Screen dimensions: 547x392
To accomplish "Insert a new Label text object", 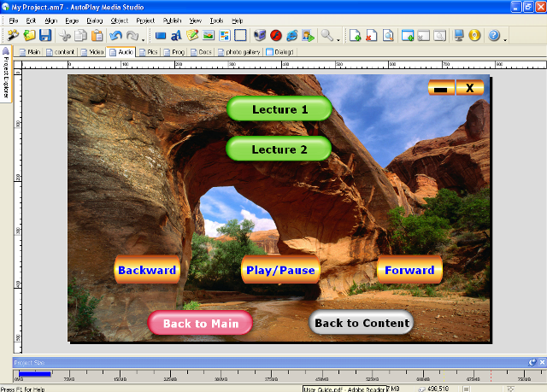I will (176, 36).
